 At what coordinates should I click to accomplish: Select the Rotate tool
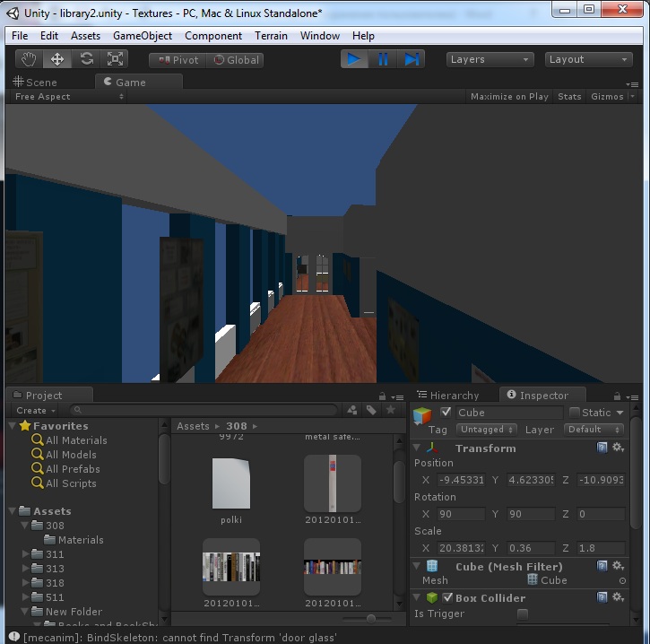pos(87,59)
